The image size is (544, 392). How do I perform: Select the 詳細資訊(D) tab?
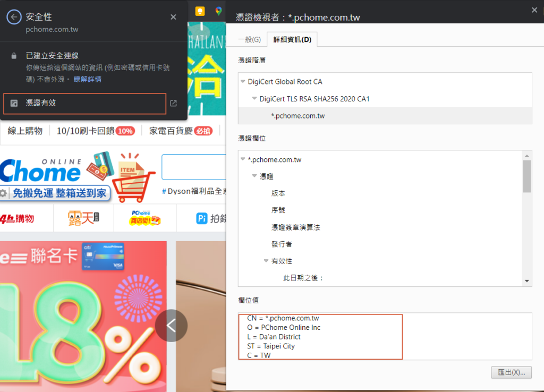pos(292,39)
